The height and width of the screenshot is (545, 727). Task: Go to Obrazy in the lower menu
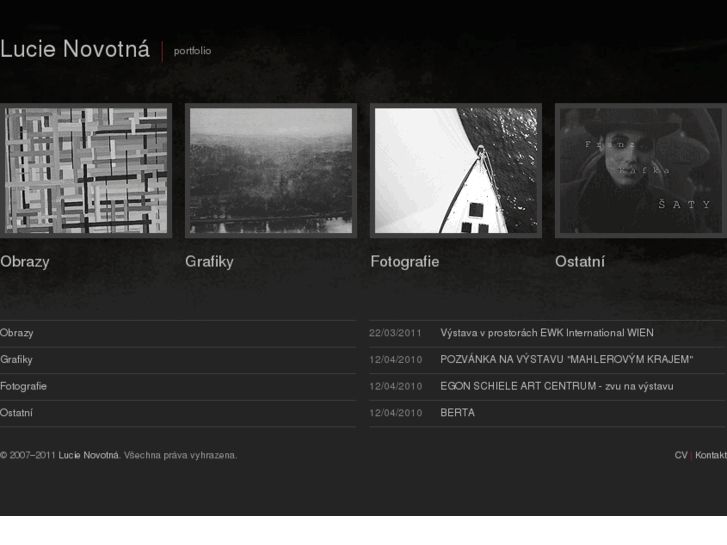[17, 333]
